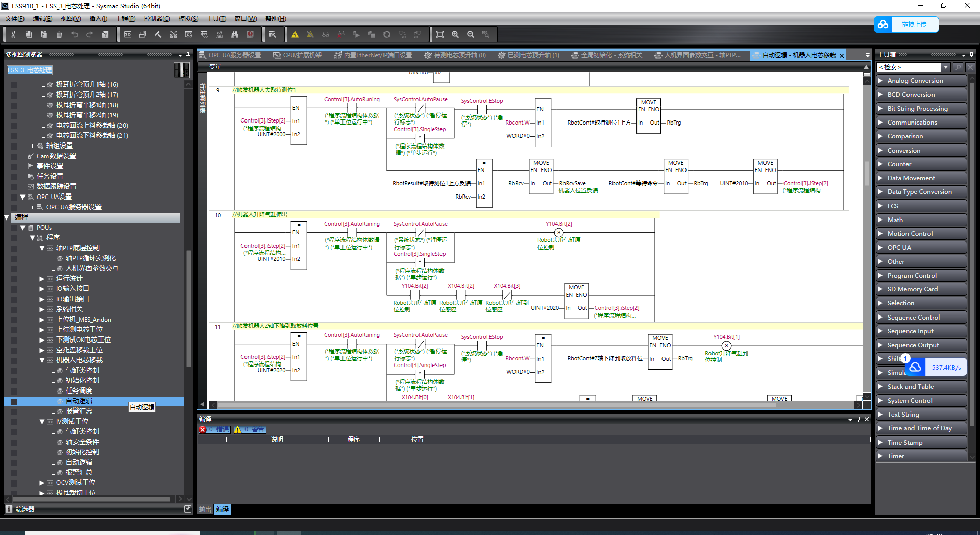Click the yellow Online warning triangle icon
The width and height of the screenshot is (980, 535).
pyautogui.click(x=295, y=34)
